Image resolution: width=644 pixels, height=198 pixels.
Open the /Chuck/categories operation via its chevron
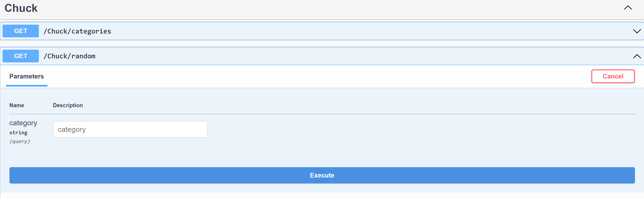click(637, 31)
